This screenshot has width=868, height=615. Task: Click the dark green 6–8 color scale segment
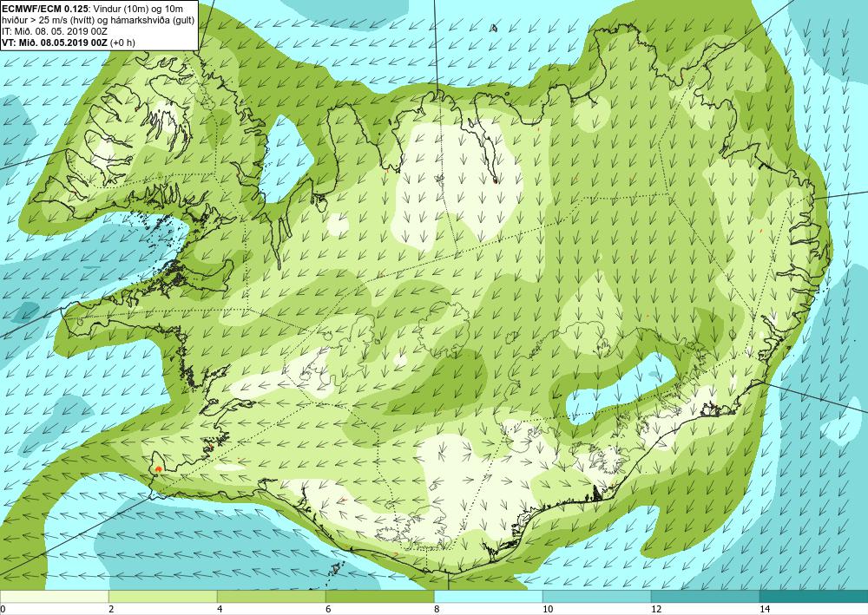click(x=380, y=597)
